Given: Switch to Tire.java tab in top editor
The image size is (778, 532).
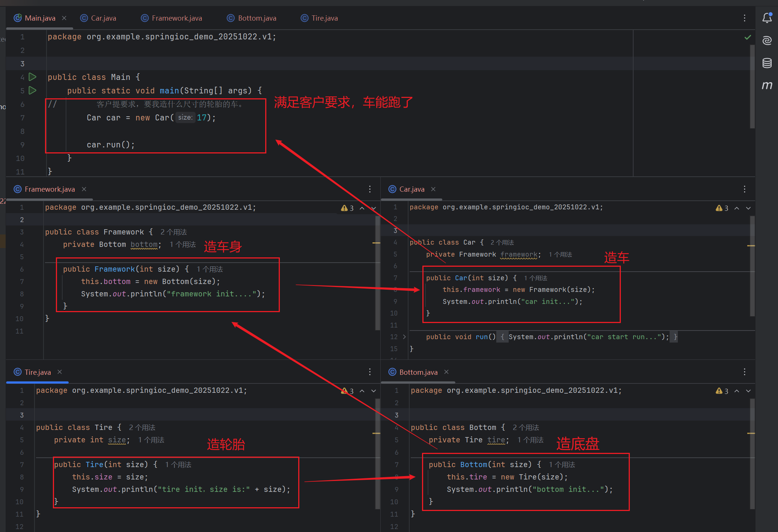Looking at the screenshot, I should tap(324, 18).
